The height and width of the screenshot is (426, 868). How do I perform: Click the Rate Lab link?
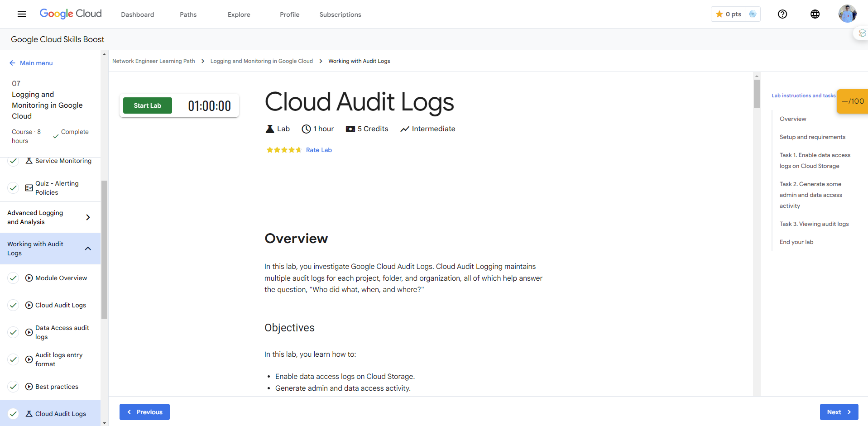[319, 150]
